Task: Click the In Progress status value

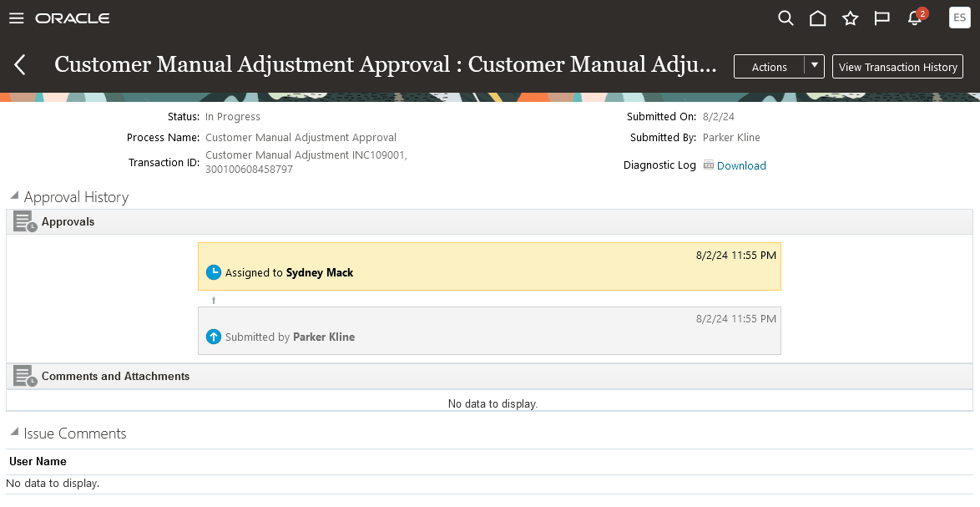Action: click(233, 116)
